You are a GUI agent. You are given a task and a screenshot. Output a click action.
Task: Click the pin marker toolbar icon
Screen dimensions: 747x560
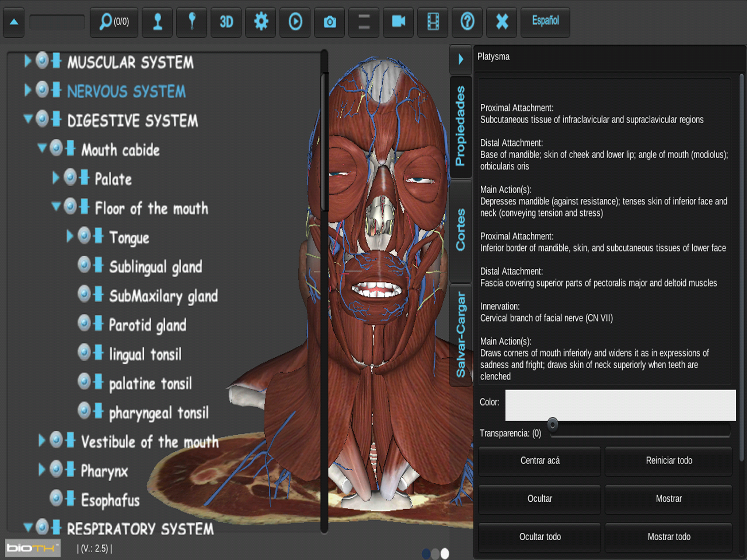[192, 22]
